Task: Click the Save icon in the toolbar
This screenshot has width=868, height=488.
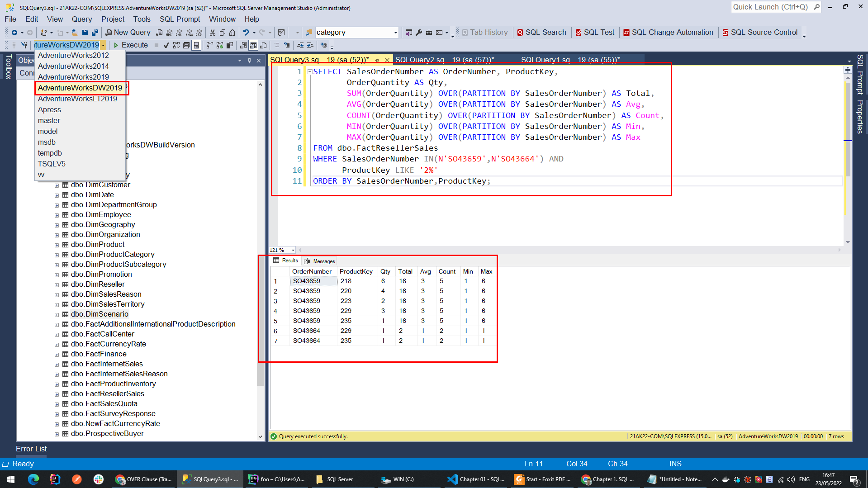Action: click(x=85, y=32)
